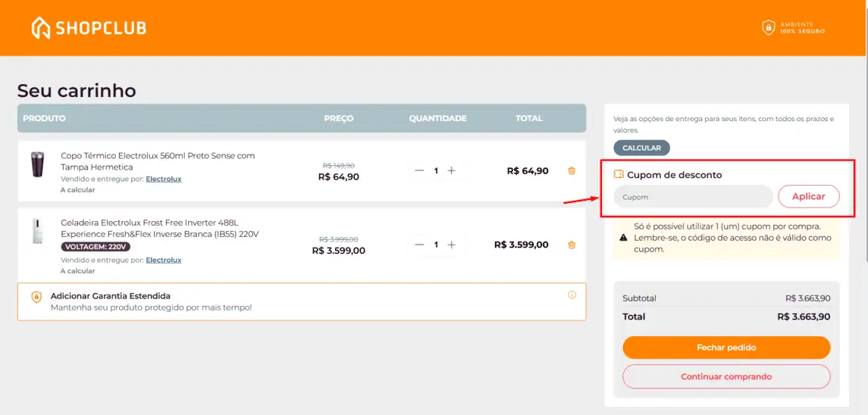
Task: Click the Geladeira price R$ 3.599,00
Action: [339, 250]
